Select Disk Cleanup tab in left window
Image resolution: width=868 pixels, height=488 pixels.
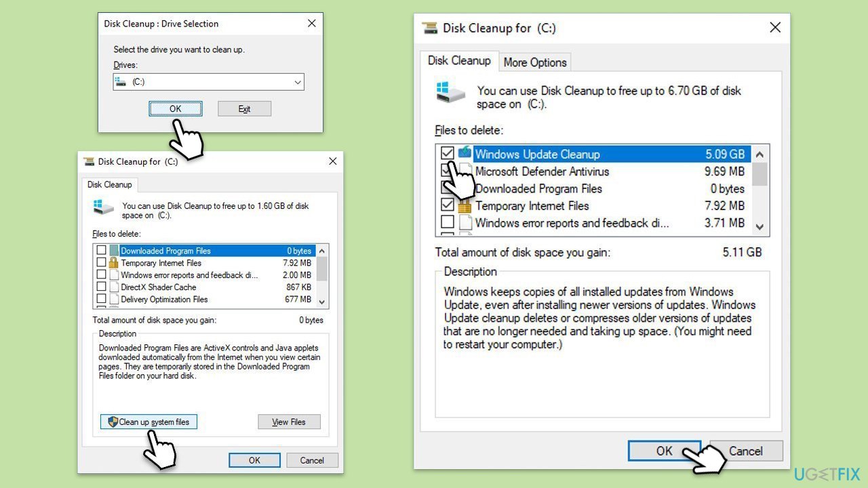pos(109,184)
